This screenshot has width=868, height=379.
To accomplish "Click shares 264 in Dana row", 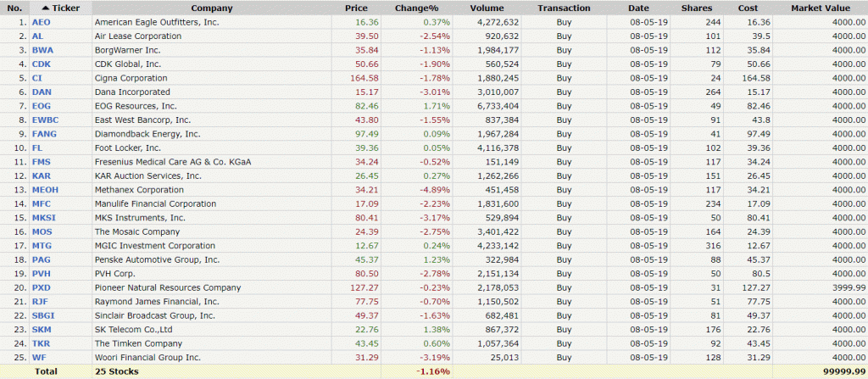I will click(714, 92).
